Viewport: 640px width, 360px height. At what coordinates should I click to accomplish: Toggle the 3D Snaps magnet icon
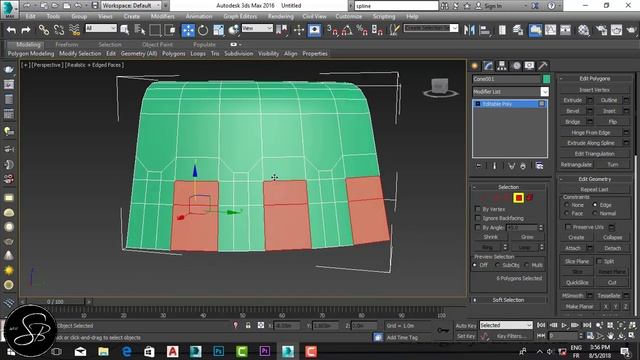[332, 30]
